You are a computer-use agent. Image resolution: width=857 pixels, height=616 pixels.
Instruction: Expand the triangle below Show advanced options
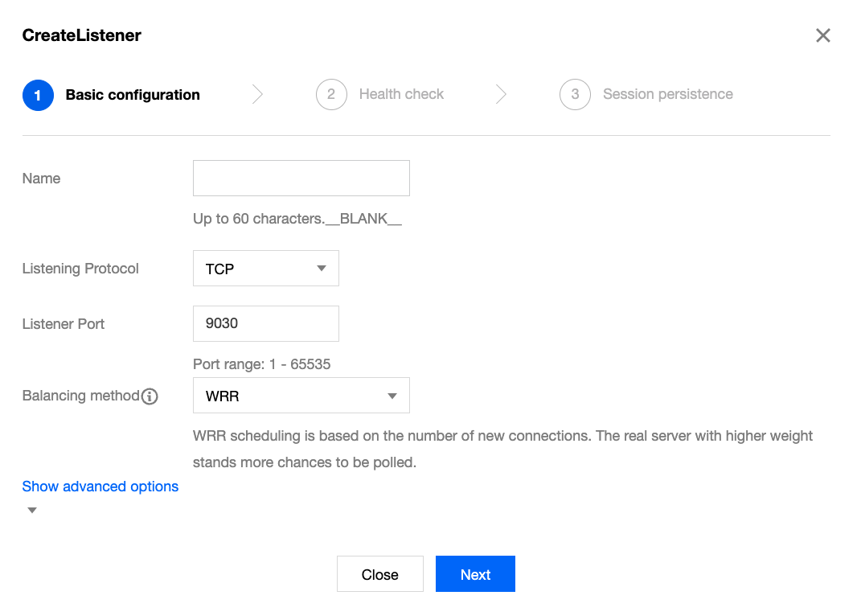coord(32,511)
